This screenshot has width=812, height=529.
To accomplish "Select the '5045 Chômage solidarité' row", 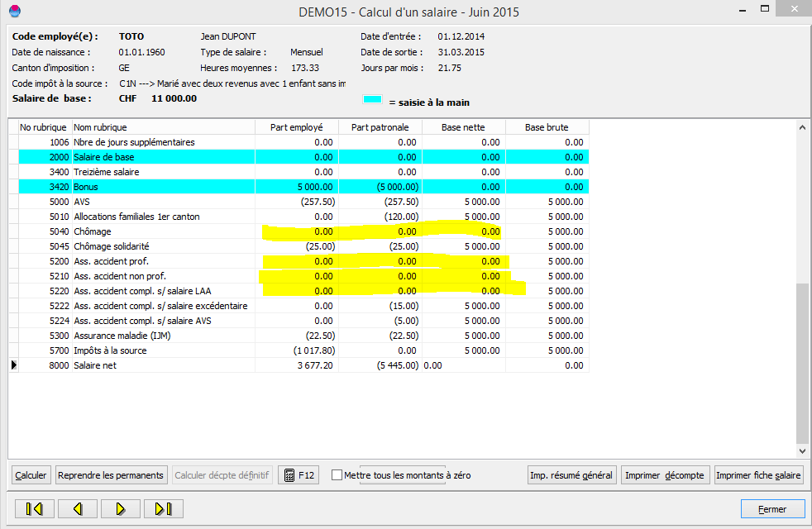I will tap(303, 246).
